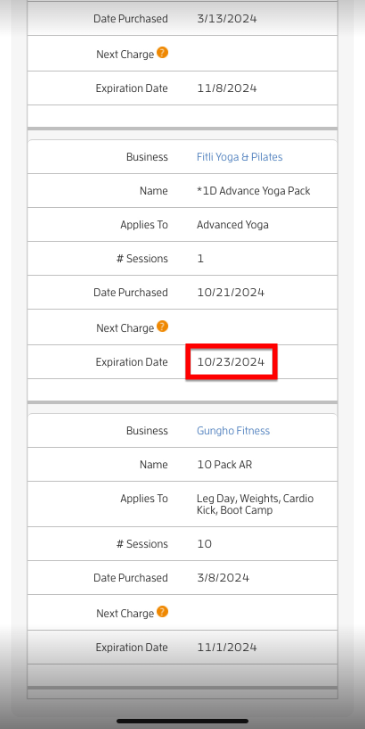Click the "Expiration Date" label beside 11/1/2024
This screenshot has height=729, width=365.
click(132, 647)
